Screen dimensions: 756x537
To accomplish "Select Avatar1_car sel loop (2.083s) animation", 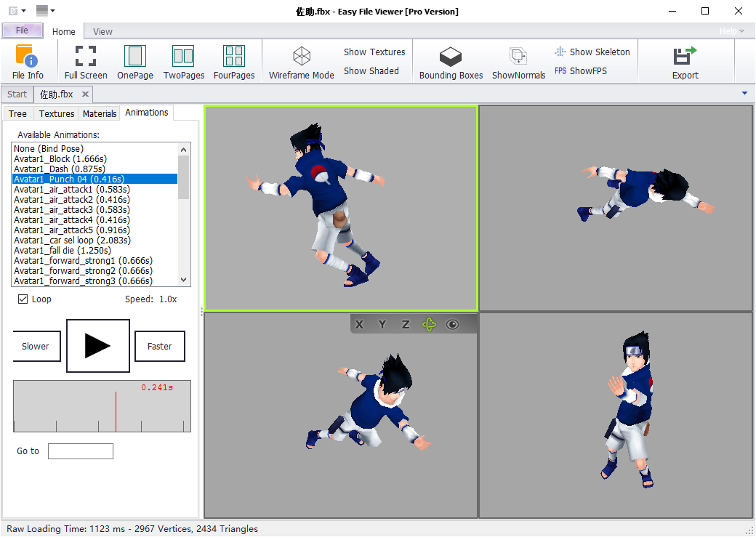I will (x=95, y=240).
